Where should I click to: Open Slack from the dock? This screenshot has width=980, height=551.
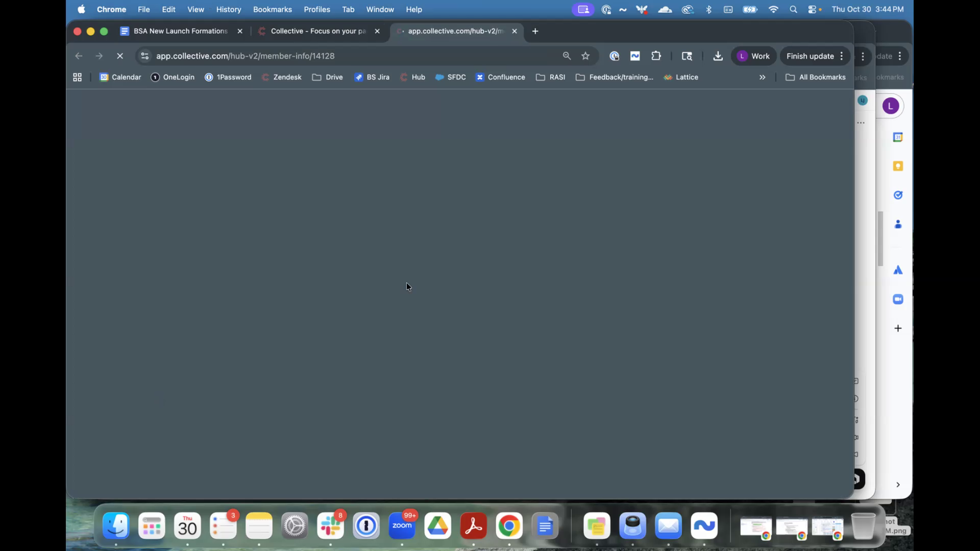click(x=330, y=526)
